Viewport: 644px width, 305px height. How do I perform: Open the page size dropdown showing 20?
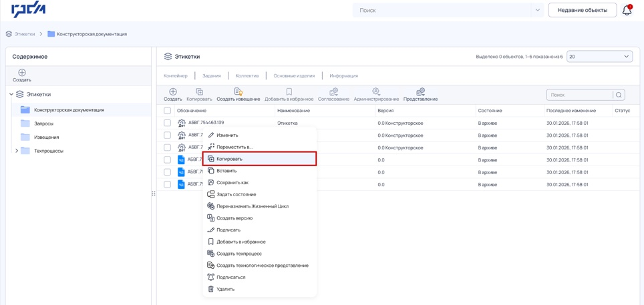[x=600, y=56]
